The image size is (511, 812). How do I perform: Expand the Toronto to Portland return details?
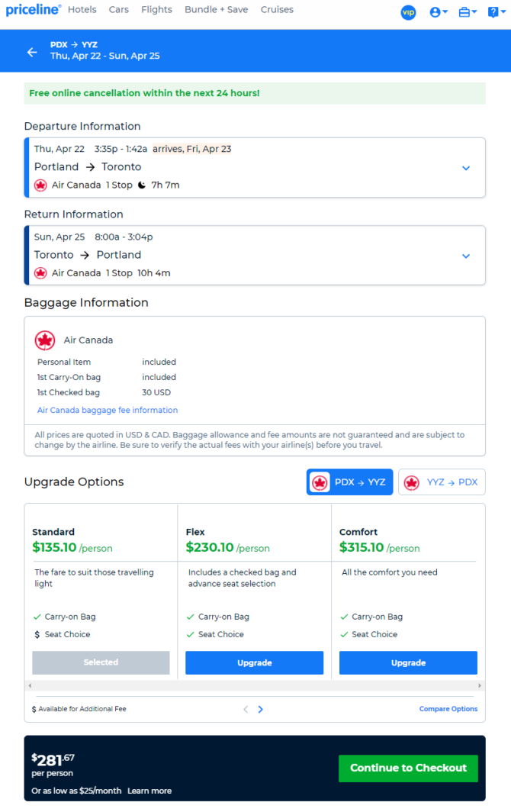coord(466,256)
